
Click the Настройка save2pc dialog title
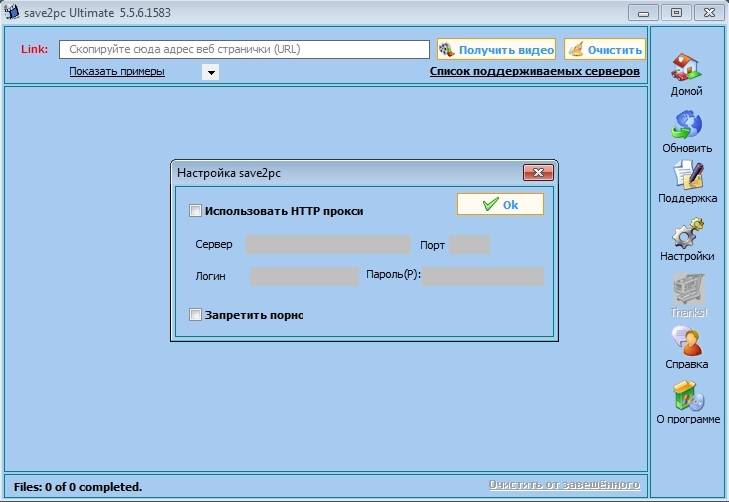(x=229, y=173)
